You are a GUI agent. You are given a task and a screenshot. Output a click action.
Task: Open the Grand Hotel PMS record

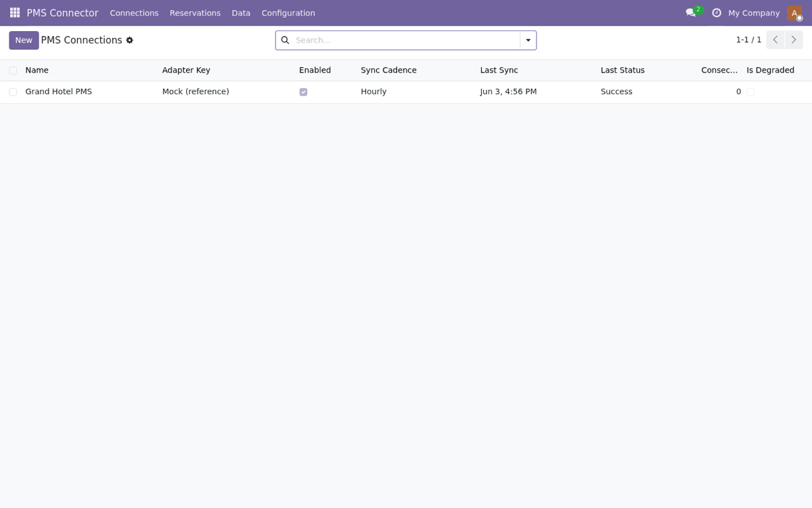pos(59,92)
